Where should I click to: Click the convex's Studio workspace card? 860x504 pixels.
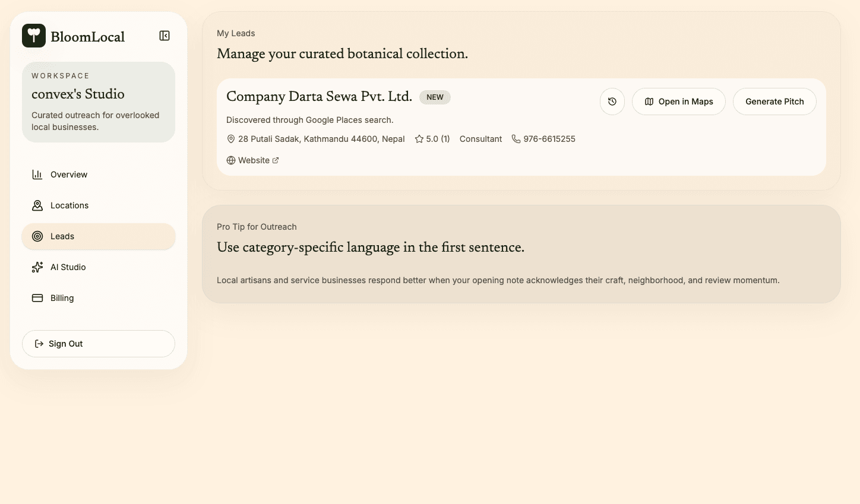coord(98,102)
